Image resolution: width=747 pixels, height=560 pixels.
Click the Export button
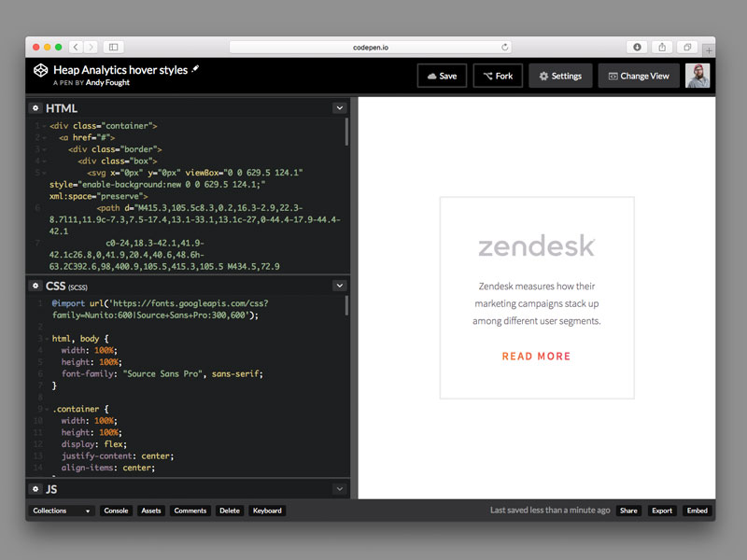coord(662,511)
